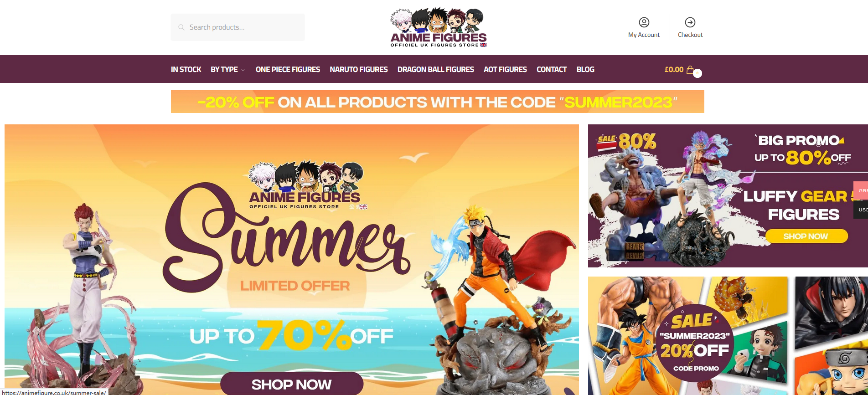Click the -20% off code announcement strip
Viewport: 868px width, 395px height.
[438, 102]
